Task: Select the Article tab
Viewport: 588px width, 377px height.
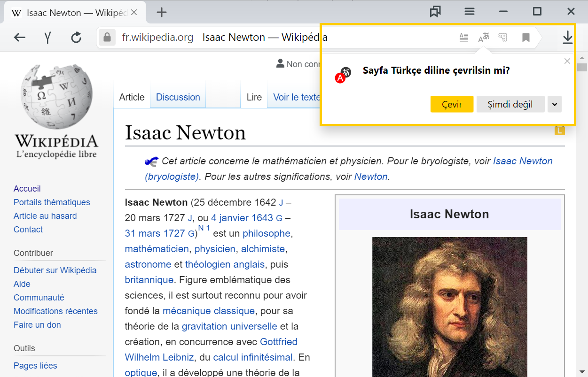Action: pos(132,97)
